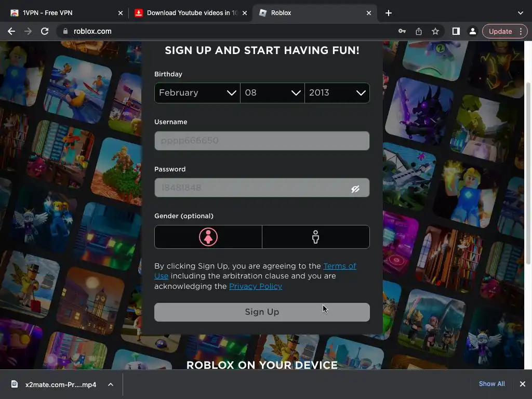The width and height of the screenshot is (532, 399).
Task: Expand download options chevron for mp4 file
Action: 111,384
